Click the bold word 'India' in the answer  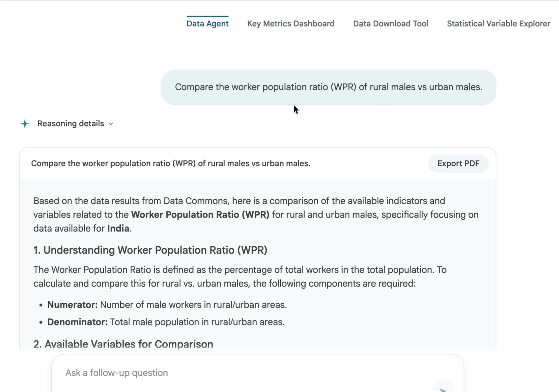point(118,228)
